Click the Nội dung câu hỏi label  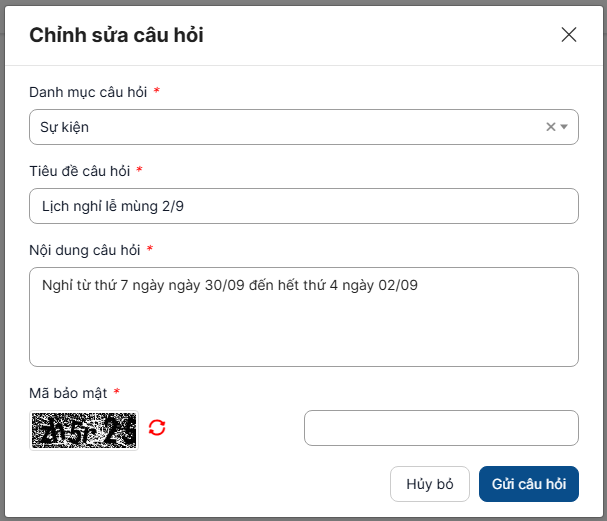[x=84, y=250]
